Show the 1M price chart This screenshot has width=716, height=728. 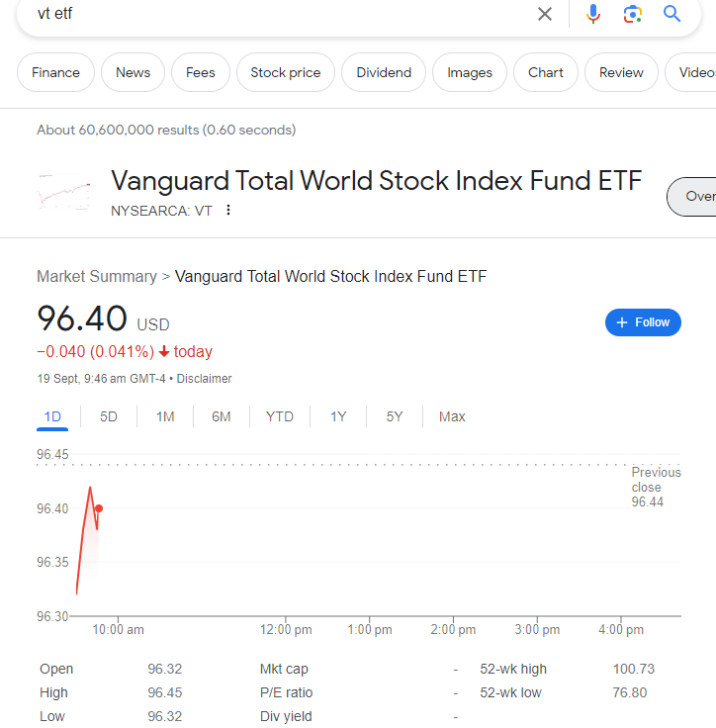coord(165,416)
